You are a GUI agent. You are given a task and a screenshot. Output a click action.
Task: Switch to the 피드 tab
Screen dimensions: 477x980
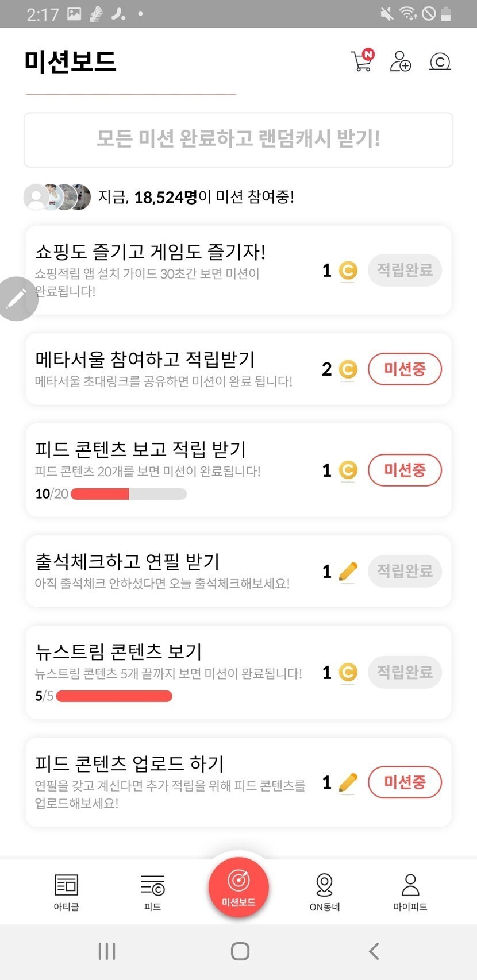[152, 892]
